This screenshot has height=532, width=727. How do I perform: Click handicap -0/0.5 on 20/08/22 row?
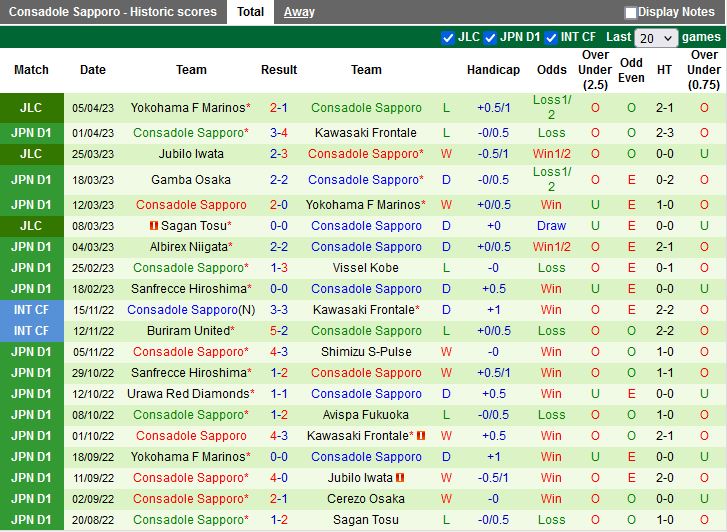point(493,520)
